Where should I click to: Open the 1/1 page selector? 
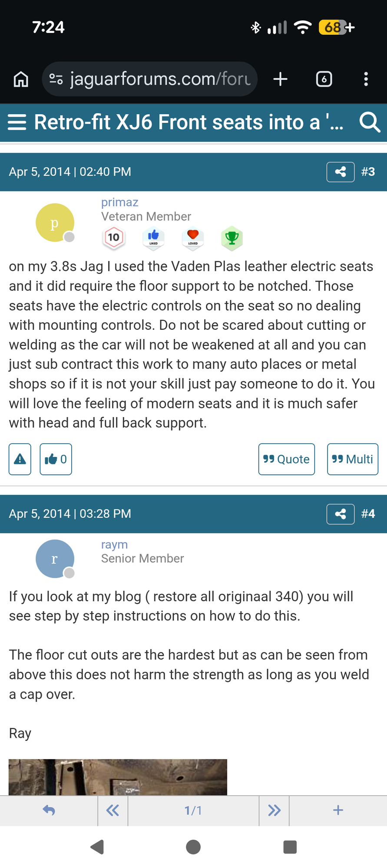click(x=193, y=810)
